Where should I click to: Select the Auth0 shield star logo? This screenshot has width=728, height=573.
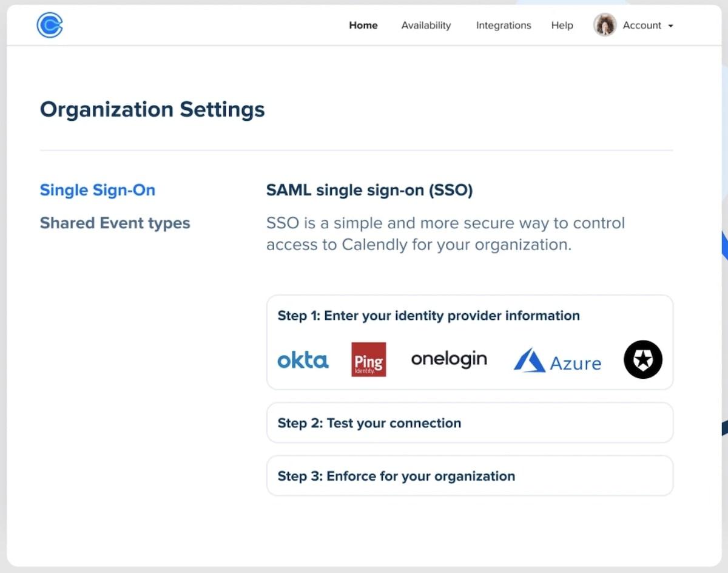[643, 359]
